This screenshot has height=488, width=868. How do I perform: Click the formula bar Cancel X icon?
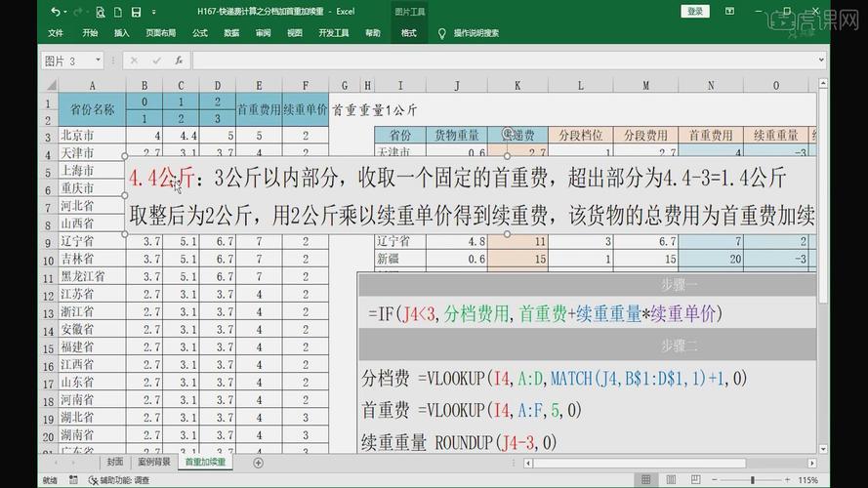(134, 61)
